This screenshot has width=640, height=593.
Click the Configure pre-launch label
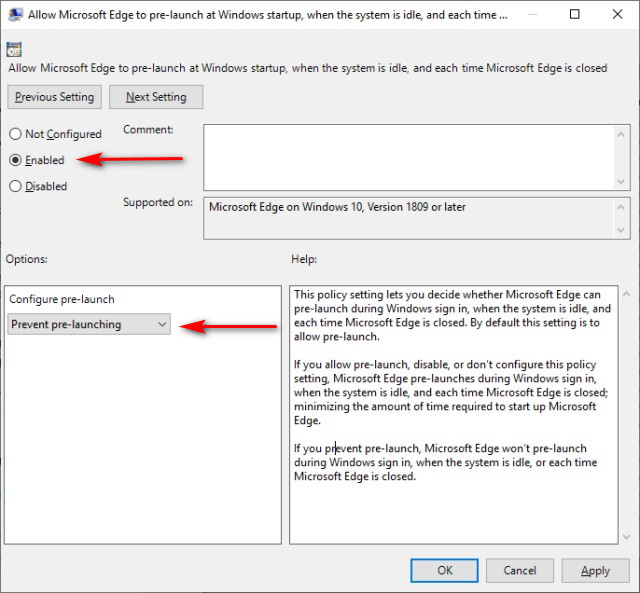(62, 299)
